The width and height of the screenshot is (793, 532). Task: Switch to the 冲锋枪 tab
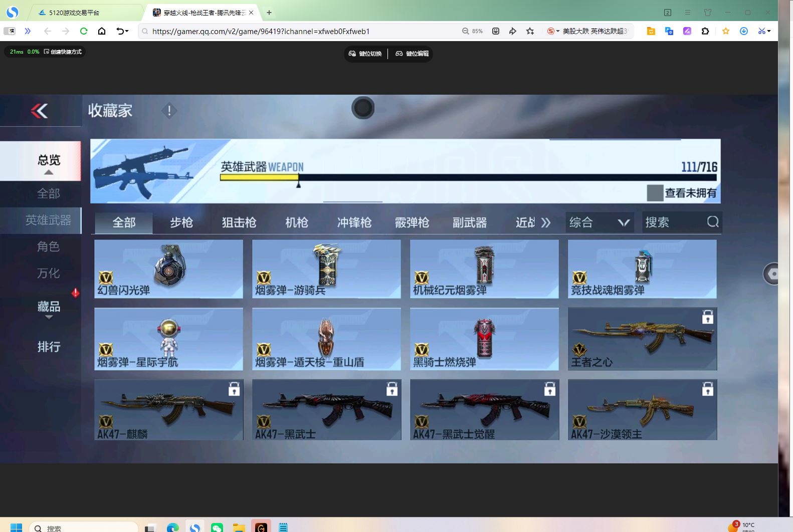354,222
